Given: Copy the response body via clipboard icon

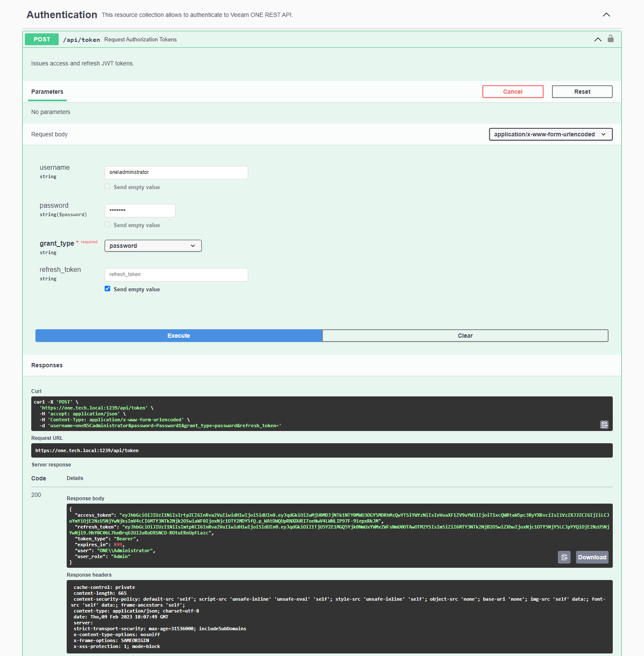Looking at the screenshot, I should (564, 557).
